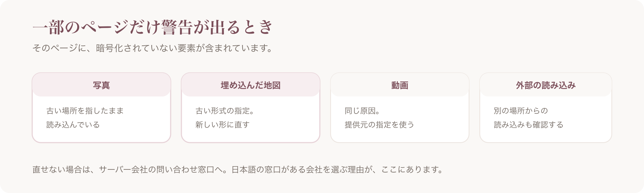The height and width of the screenshot is (193, 644).
Task: Click text 読み込みも確認する
Action: coord(529,125)
